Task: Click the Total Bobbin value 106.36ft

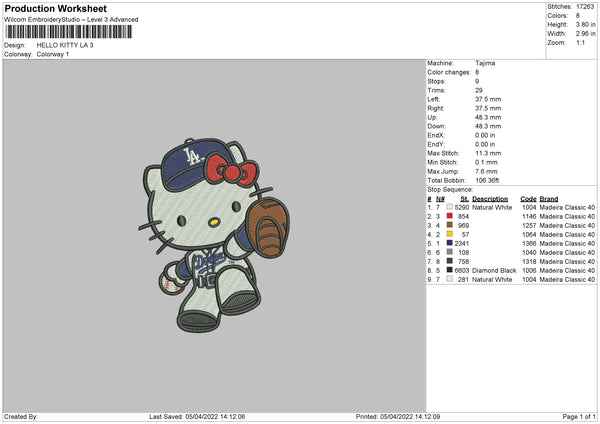Action: [487, 180]
